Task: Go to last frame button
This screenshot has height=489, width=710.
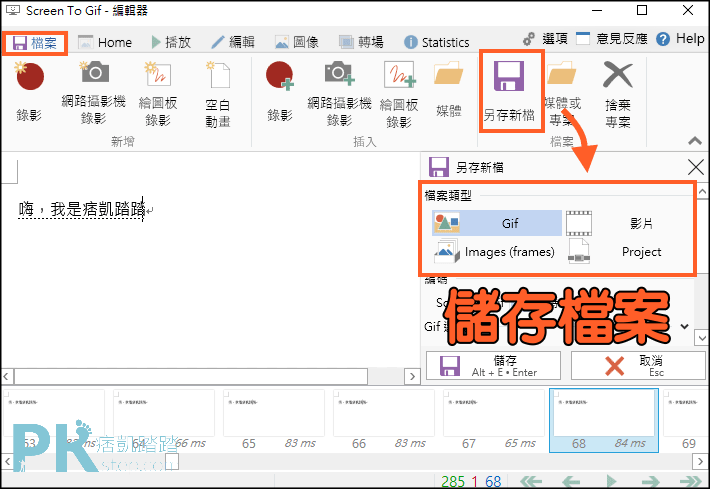Action: (691, 481)
